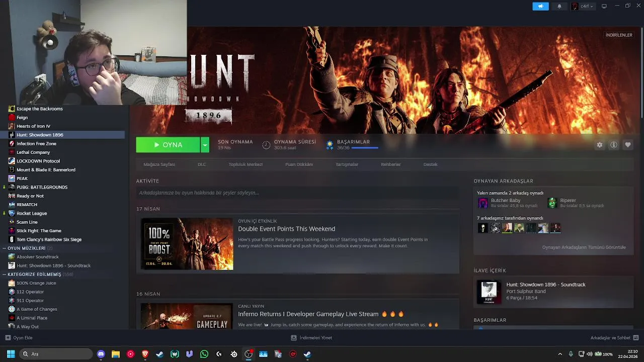Open the notifications bell
Image resolution: width=644 pixels, height=362 pixels.
click(x=559, y=6)
